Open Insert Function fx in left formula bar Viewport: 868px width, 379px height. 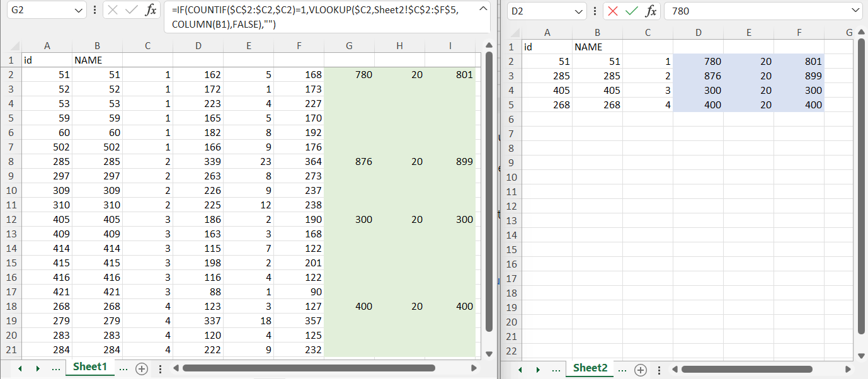click(x=151, y=10)
